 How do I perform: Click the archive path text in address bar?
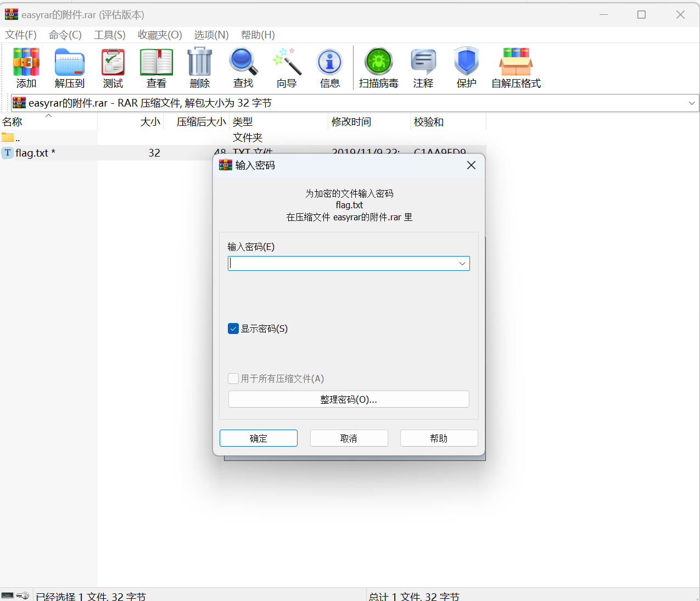pyautogui.click(x=150, y=103)
